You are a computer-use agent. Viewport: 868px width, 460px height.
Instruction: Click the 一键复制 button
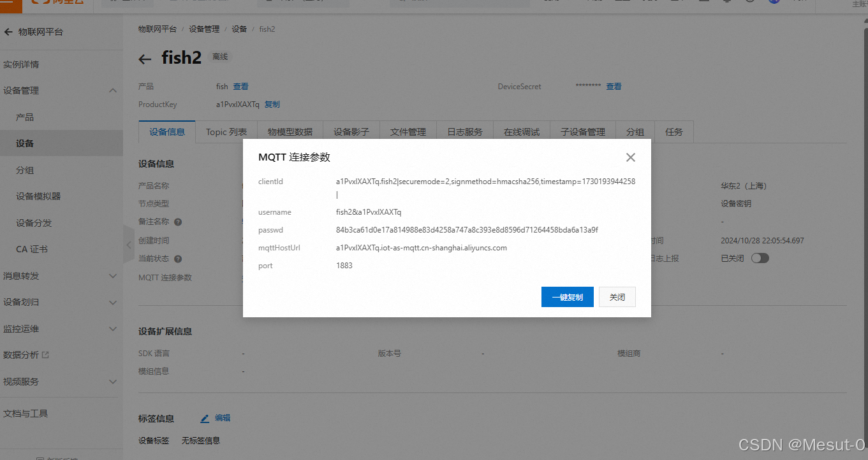click(568, 297)
